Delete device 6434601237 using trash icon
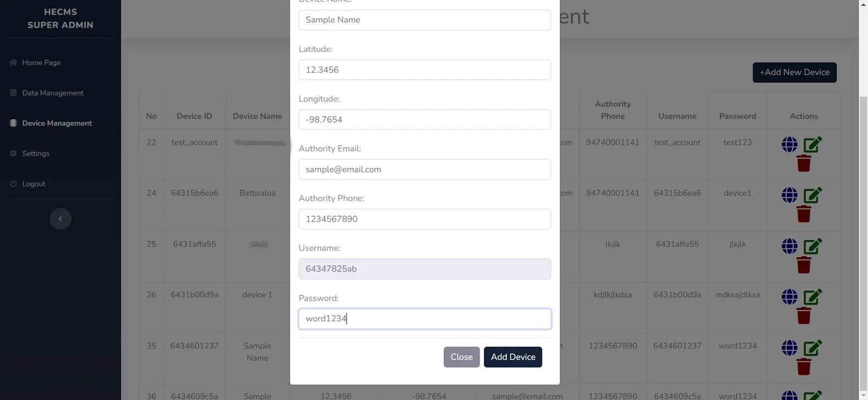The width and height of the screenshot is (868, 400). click(803, 367)
